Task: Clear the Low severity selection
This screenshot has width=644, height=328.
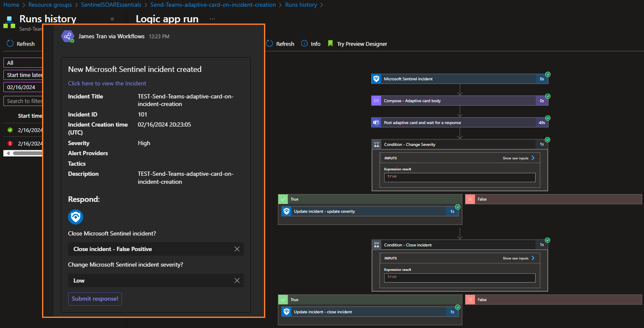Action: pos(237,280)
